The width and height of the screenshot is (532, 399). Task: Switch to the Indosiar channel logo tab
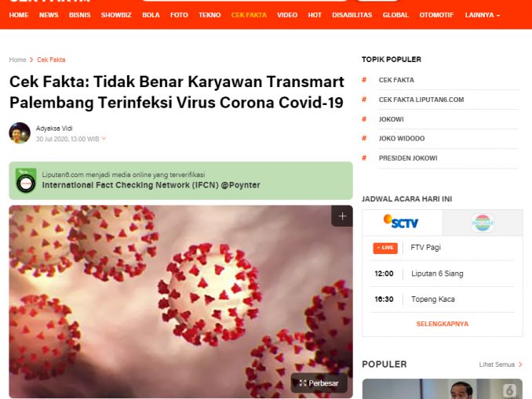[483, 223]
